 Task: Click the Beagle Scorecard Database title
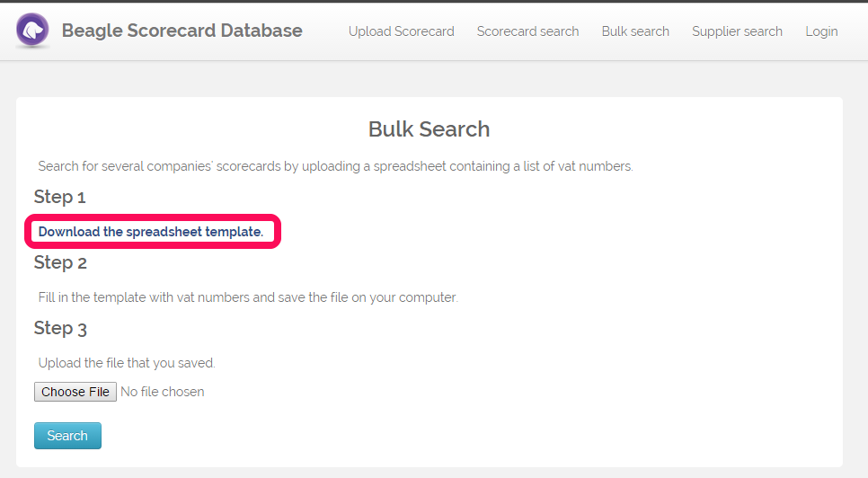coord(182,31)
